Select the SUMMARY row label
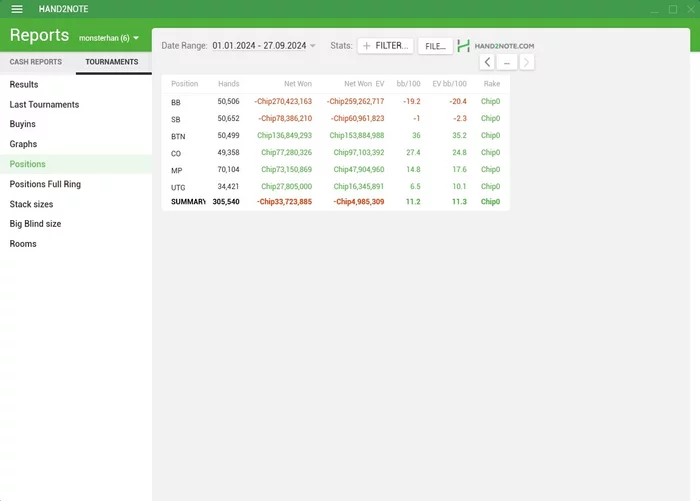 click(188, 202)
